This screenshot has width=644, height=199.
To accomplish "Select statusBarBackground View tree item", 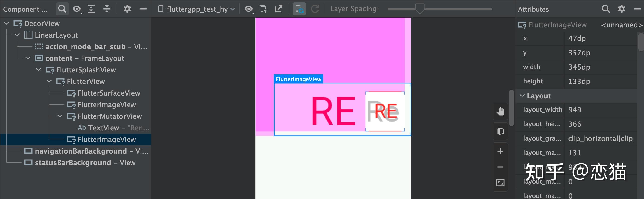I will tap(80, 163).
